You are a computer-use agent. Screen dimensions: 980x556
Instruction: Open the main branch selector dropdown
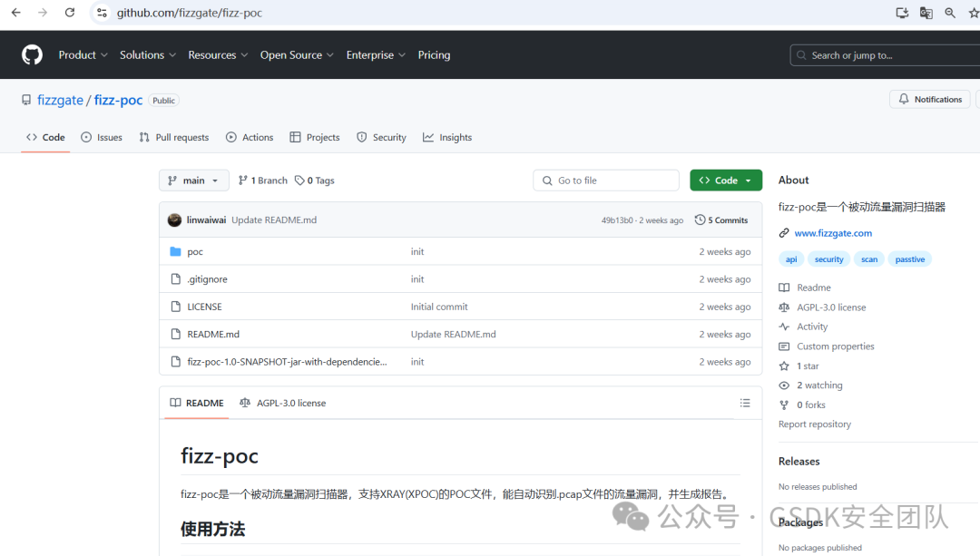[x=194, y=180]
